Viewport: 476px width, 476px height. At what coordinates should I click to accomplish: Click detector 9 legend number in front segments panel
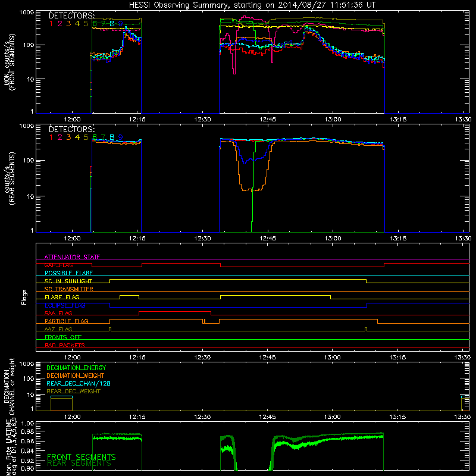click(x=121, y=24)
